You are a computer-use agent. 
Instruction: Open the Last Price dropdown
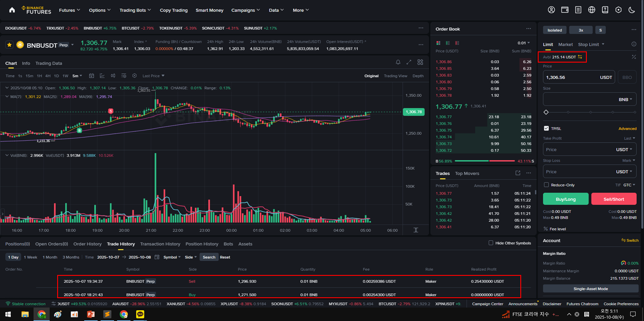153,76
